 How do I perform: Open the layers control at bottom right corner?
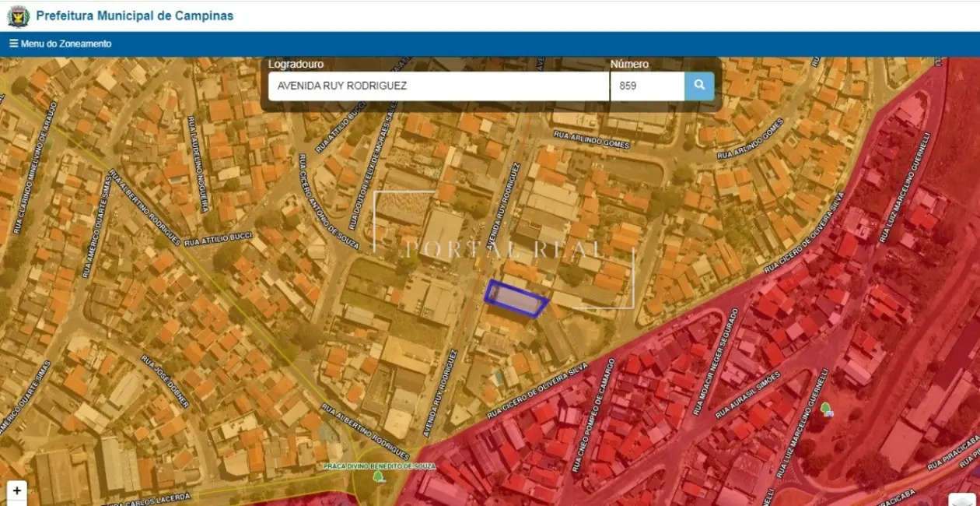(x=963, y=500)
